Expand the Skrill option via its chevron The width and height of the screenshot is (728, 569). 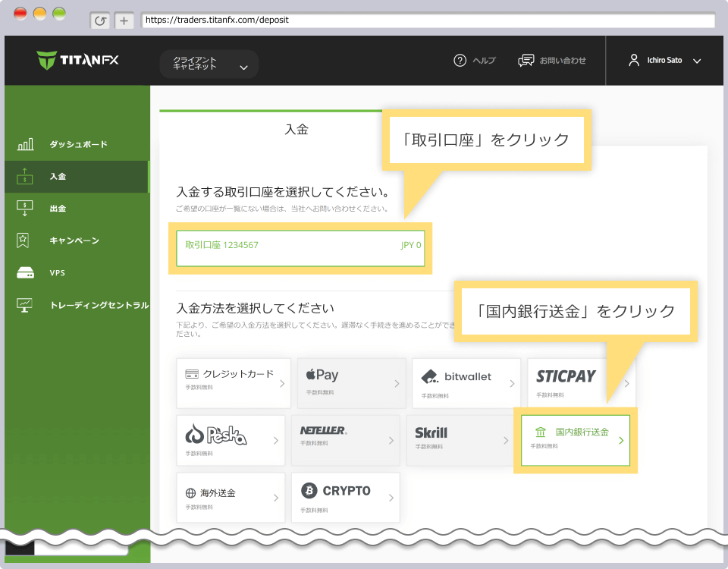point(507,440)
